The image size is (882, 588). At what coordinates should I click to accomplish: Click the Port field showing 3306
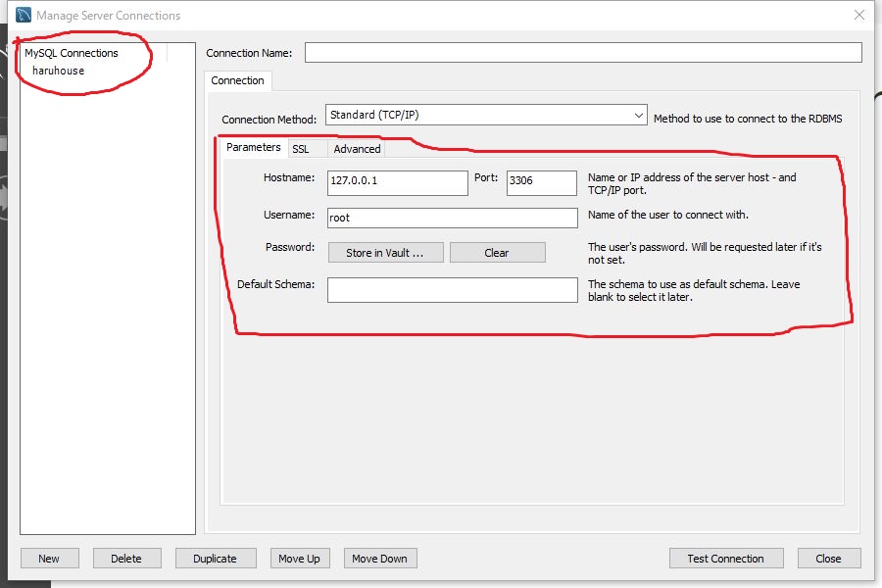tap(541, 183)
